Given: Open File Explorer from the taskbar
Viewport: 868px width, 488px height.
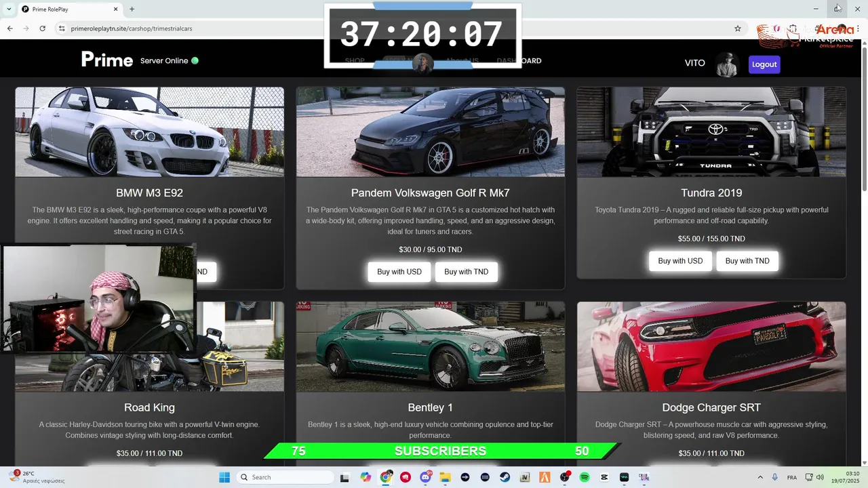Looking at the screenshot, I should coord(446,477).
